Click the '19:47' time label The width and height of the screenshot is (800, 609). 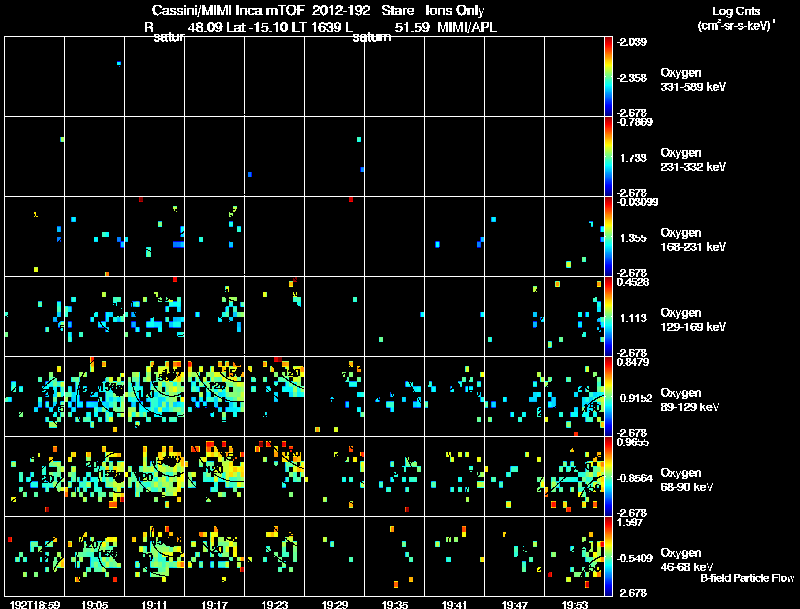click(x=514, y=605)
